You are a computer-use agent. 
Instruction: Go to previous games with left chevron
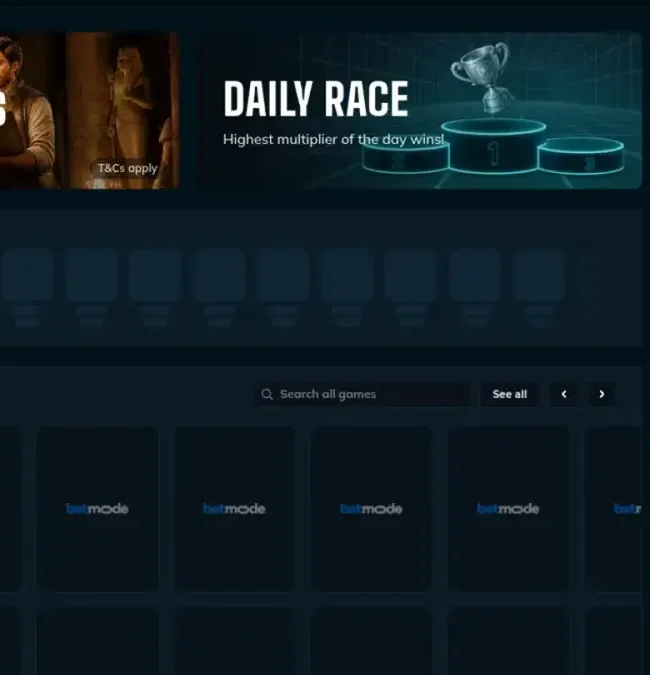point(564,394)
